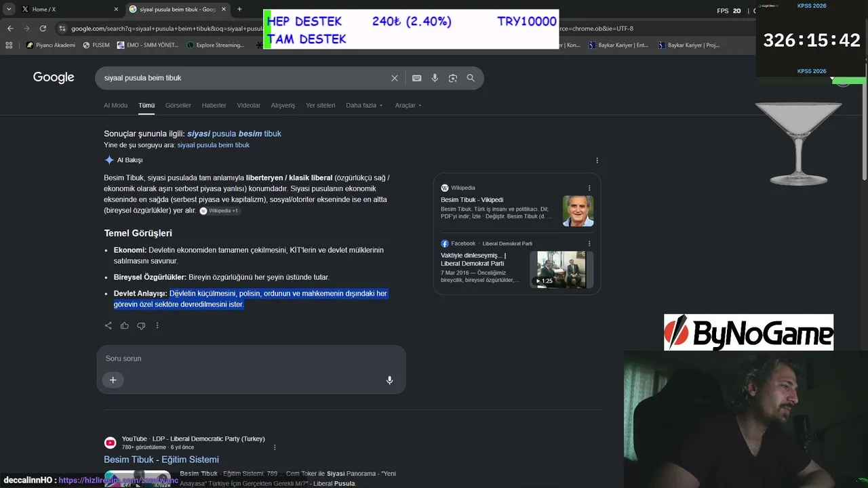Image resolution: width=868 pixels, height=488 pixels.
Task: Open the EMO - SMM YÖNET... bookmark
Action: coord(148,45)
